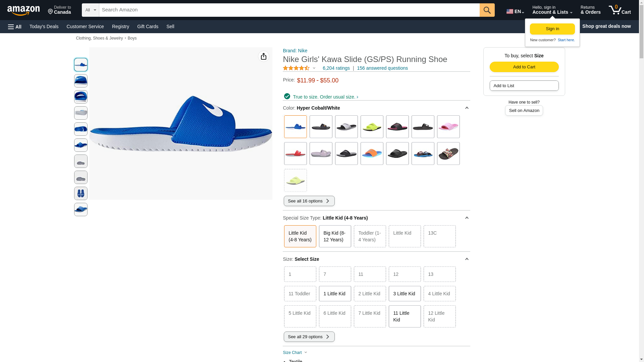Image resolution: width=644 pixels, height=362 pixels.
Task: Click the share icon on product image
Action: (263, 56)
